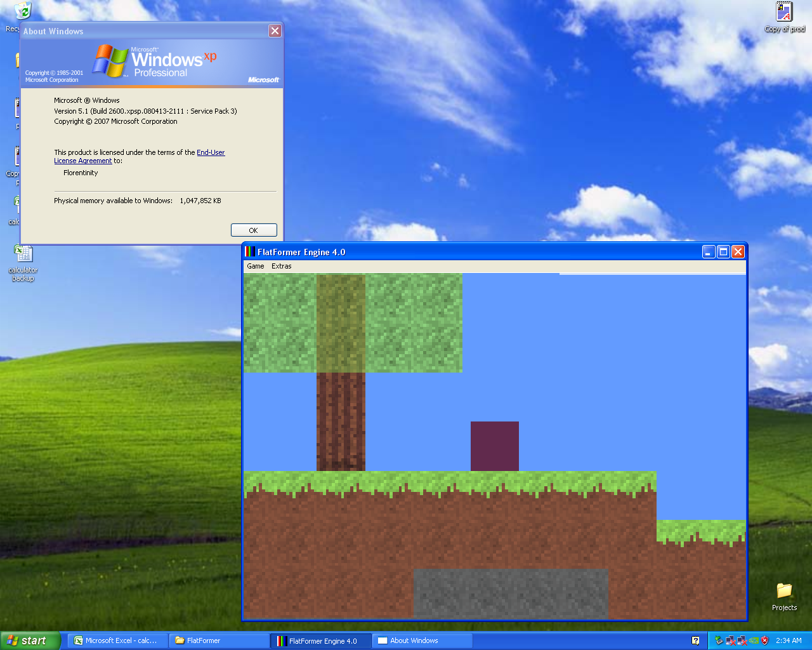This screenshot has width=812, height=650.
Task: Maximize the FlatFormer Engine window
Action: click(x=723, y=252)
